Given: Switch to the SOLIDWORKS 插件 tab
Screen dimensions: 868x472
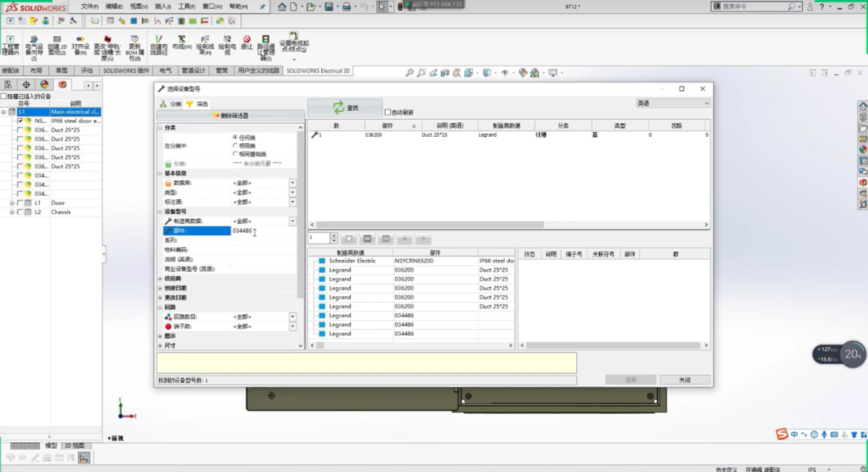Looking at the screenshot, I should pos(127,71).
